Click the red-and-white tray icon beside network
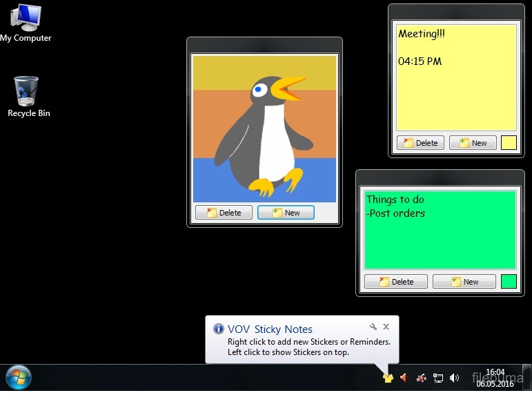Viewport: 532px width, 393px height. 421,378
